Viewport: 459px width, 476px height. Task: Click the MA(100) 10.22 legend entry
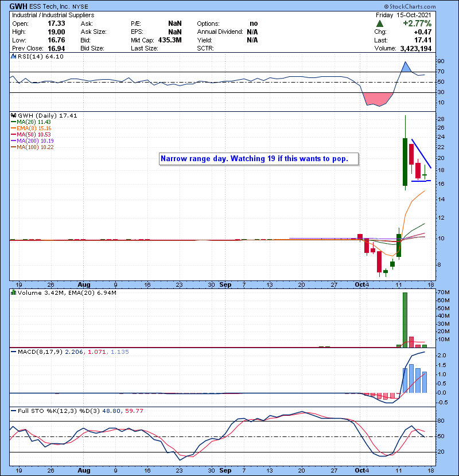(32, 147)
